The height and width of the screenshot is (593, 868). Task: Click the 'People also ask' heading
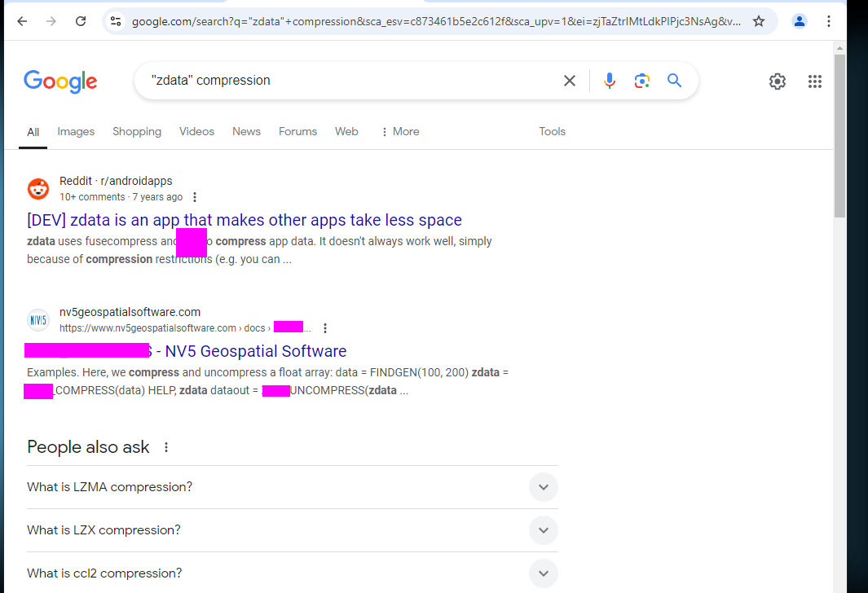point(88,447)
